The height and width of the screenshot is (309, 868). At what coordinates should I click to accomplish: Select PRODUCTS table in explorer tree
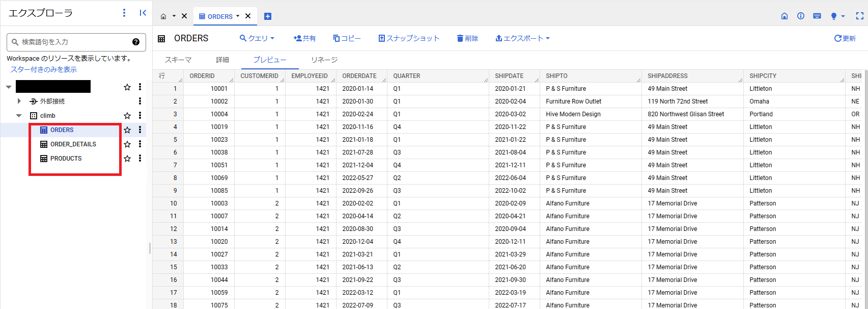click(x=66, y=159)
